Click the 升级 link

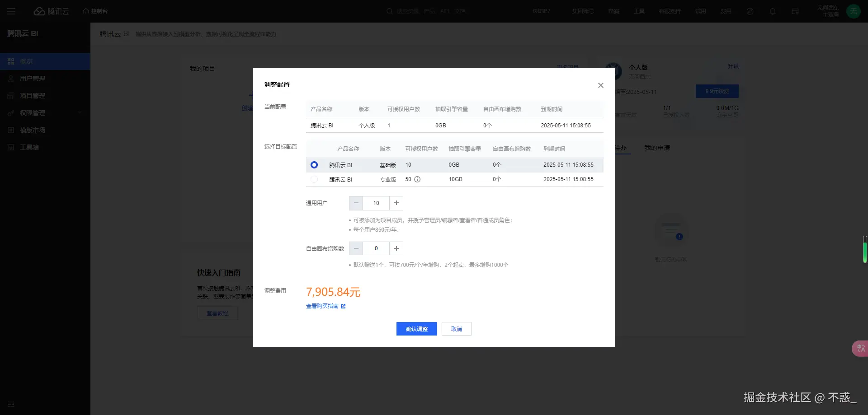click(x=733, y=66)
